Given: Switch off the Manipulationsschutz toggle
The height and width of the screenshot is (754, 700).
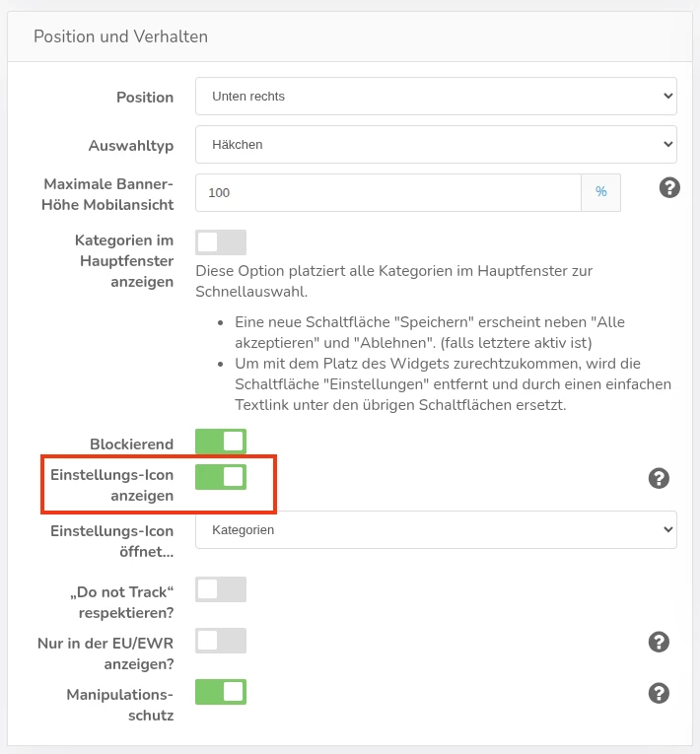Looking at the screenshot, I should pos(221,692).
